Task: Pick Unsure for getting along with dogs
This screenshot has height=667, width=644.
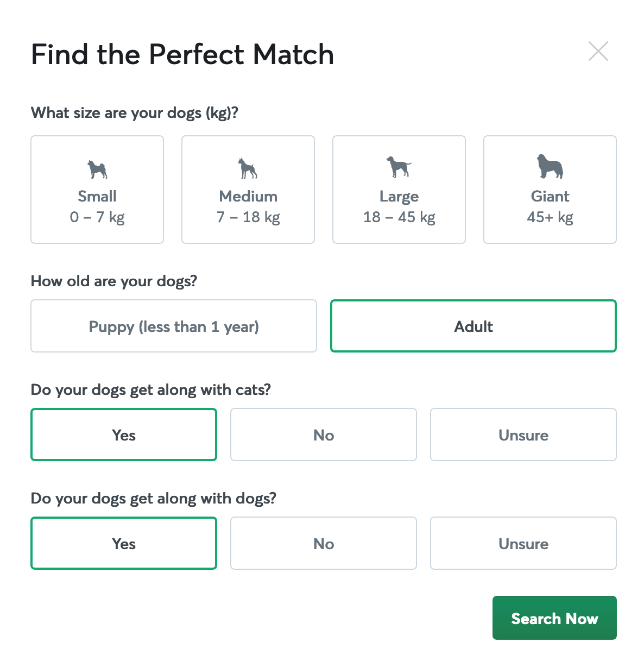Action: point(523,544)
